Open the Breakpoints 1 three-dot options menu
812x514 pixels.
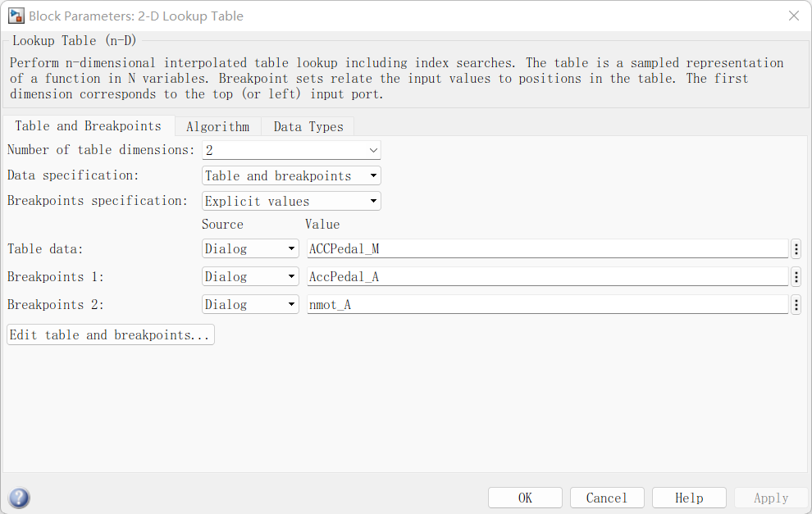[x=796, y=277]
